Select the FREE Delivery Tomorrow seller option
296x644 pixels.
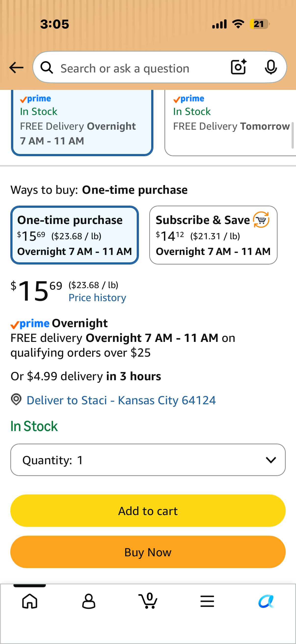230,123
